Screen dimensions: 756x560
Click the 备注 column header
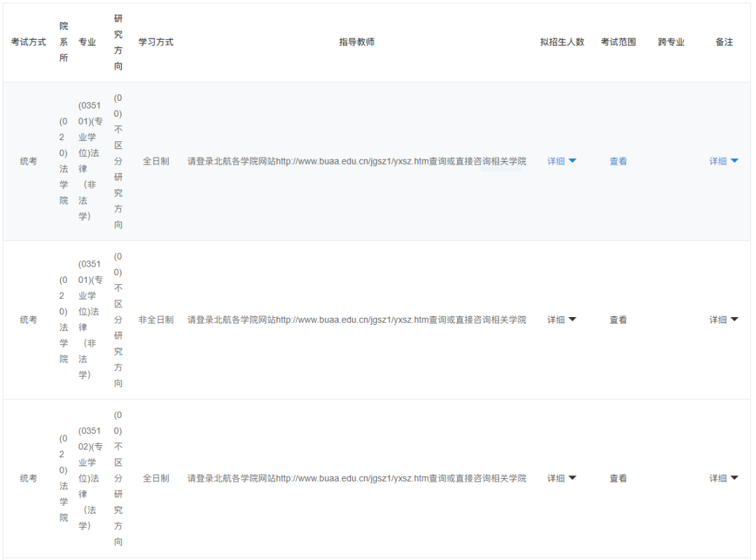click(724, 42)
